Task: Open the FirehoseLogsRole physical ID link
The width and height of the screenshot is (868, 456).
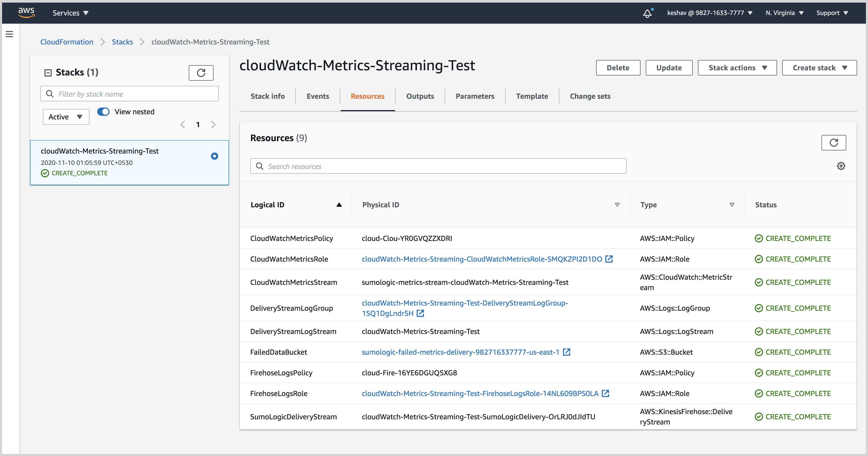Action: [480, 393]
